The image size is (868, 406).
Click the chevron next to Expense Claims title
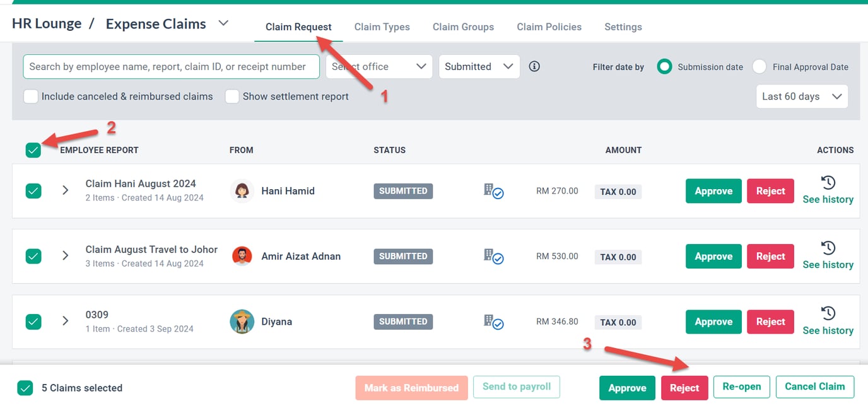click(223, 23)
